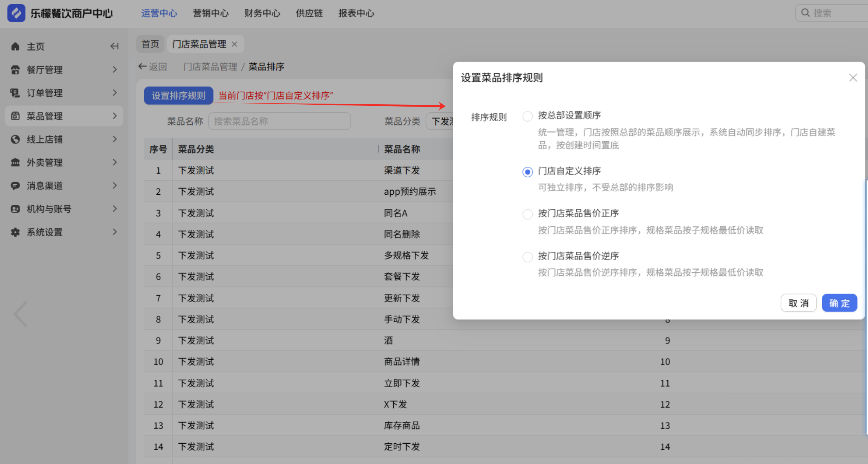The height and width of the screenshot is (464, 868).
Task: Click the 库存商品 dish name cell
Action: tap(402, 426)
